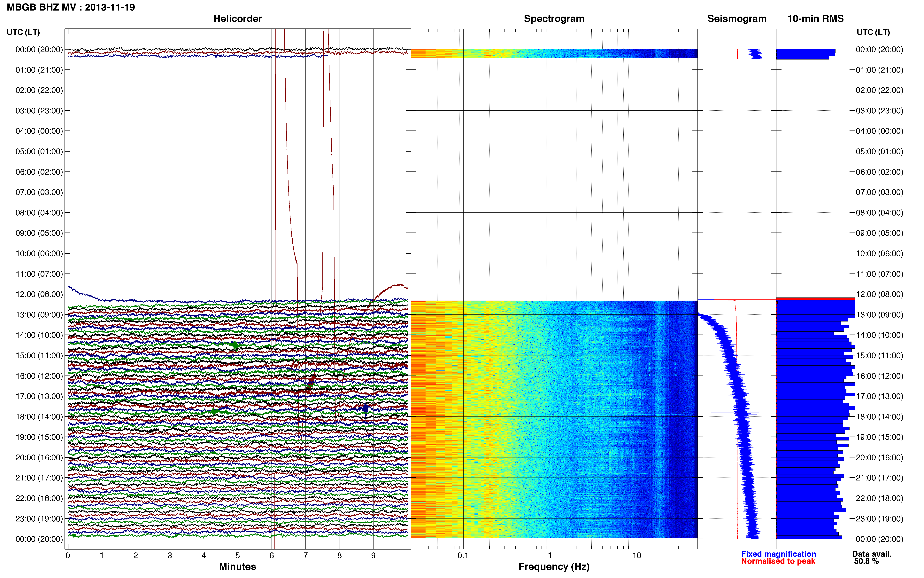Click the left '23:00 (19:00)' time label

click(39, 519)
